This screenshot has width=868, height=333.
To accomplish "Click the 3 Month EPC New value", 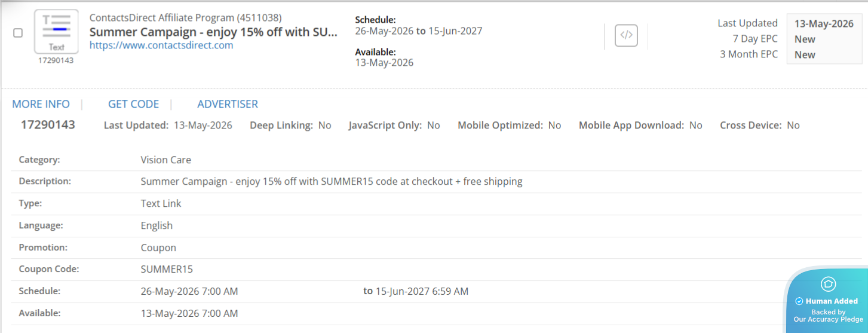I will pos(805,55).
